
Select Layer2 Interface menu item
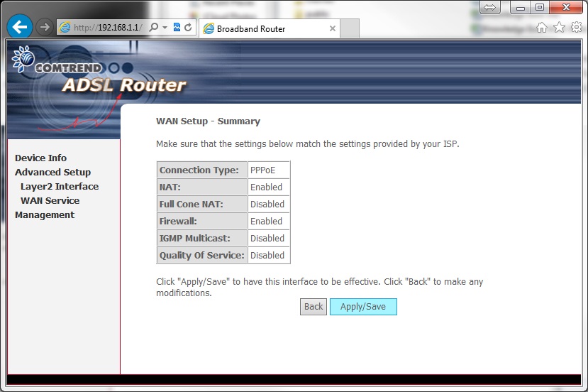(x=60, y=187)
